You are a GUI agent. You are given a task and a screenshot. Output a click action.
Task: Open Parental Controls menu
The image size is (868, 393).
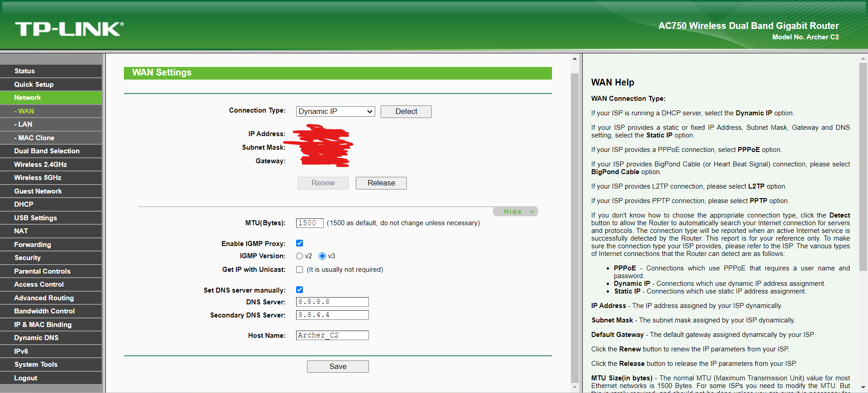point(51,271)
